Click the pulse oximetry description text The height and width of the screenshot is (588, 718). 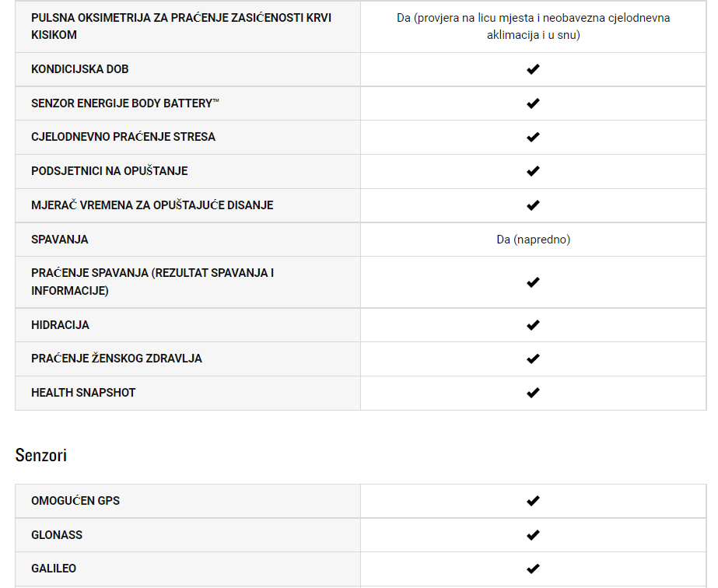coord(534,26)
